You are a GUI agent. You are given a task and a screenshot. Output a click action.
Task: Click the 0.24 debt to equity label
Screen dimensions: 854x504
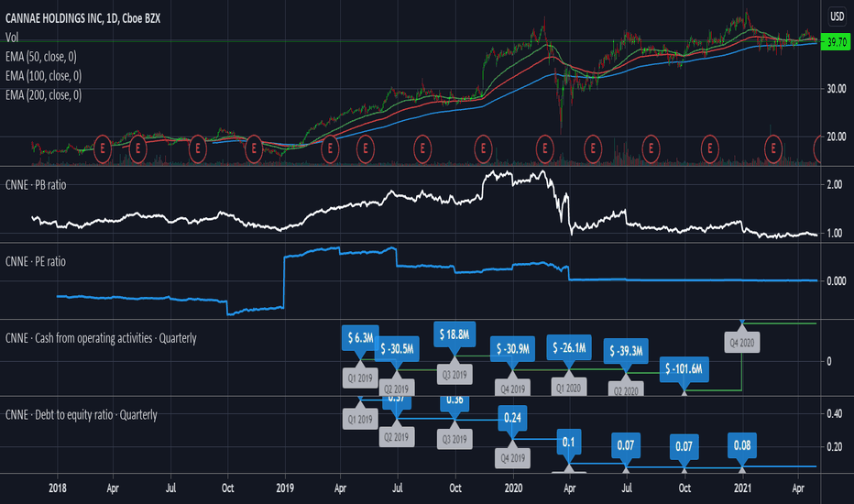coord(512,418)
